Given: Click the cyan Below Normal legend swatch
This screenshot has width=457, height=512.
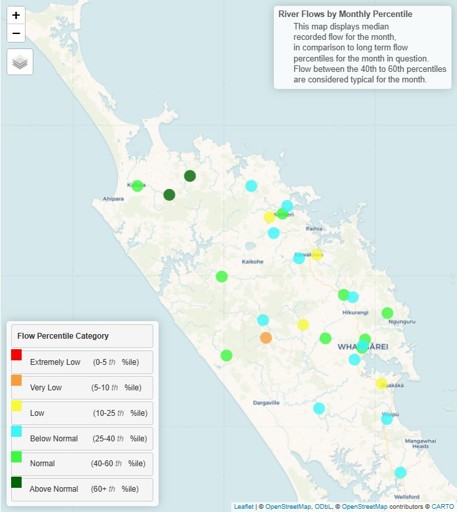Looking at the screenshot, I should pyautogui.click(x=16, y=431).
